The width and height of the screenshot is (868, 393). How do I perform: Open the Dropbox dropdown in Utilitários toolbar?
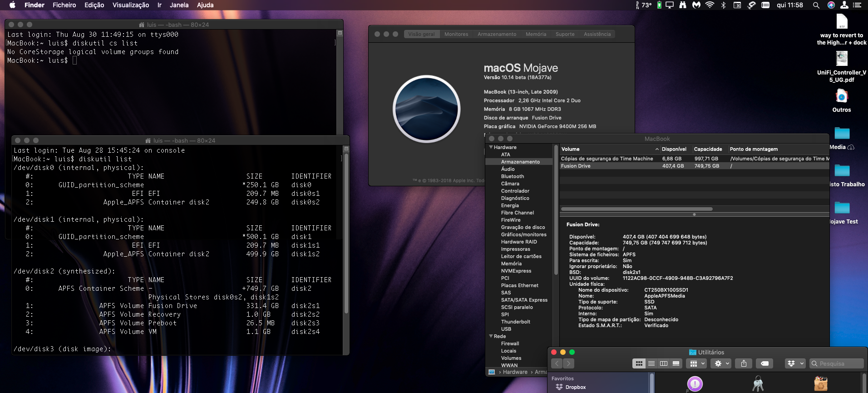tap(795, 363)
